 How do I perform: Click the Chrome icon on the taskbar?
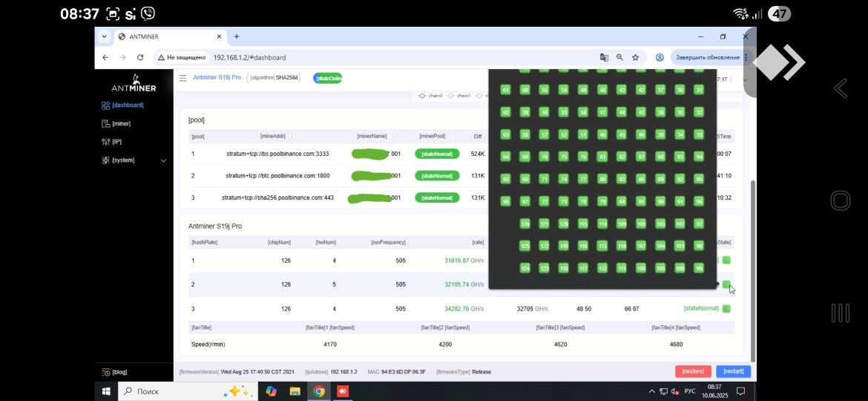pos(319,391)
